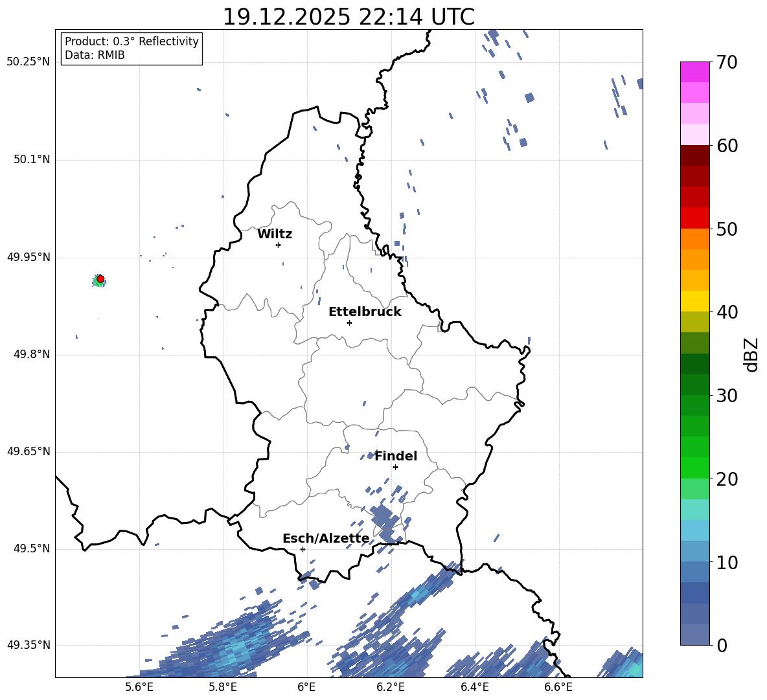Click the colorbar tick value 20

point(727,479)
